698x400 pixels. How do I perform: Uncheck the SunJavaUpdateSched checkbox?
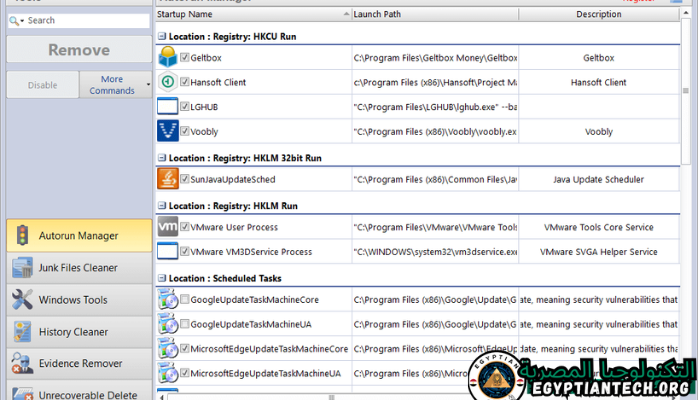point(185,179)
